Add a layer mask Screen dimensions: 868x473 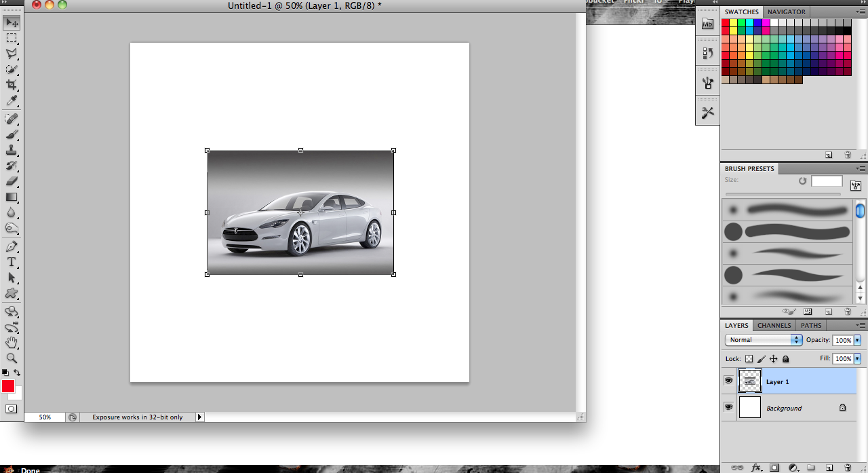pos(774,468)
